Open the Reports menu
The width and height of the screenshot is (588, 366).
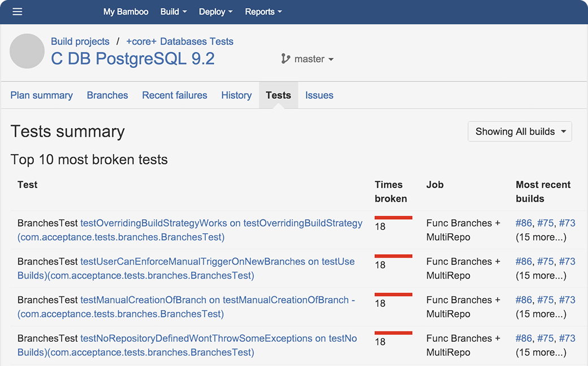(x=263, y=11)
